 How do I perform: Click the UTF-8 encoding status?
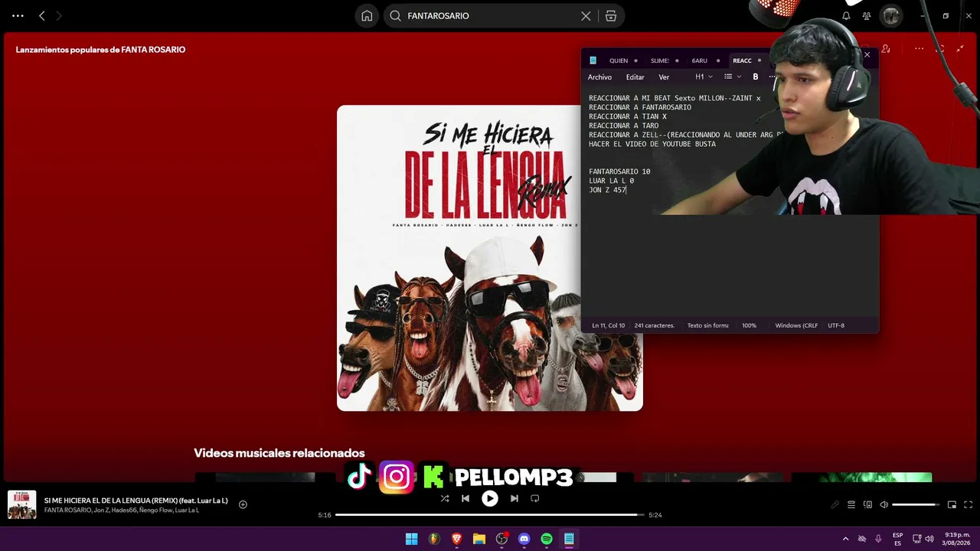pyautogui.click(x=836, y=325)
